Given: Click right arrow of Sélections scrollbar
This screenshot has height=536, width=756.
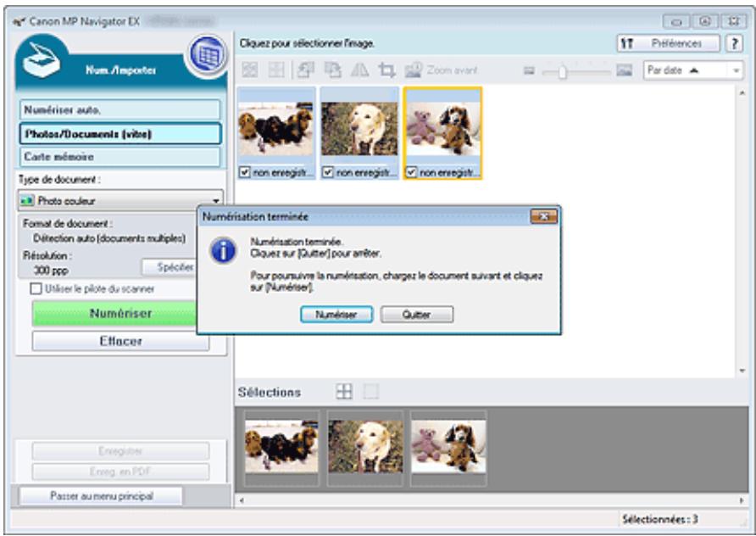Looking at the screenshot, I should pyautogui.click(x=742, y=500).
